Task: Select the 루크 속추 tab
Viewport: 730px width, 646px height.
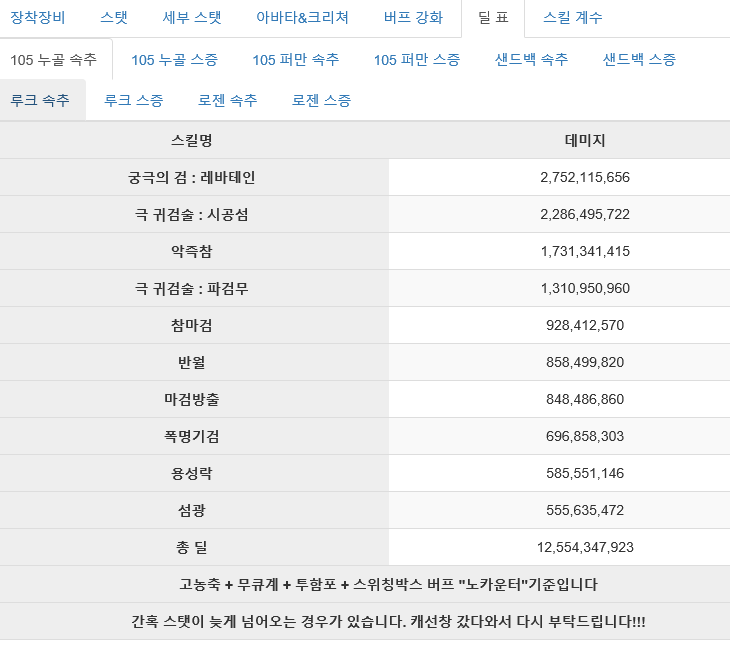Action: (x=40, y=100)
